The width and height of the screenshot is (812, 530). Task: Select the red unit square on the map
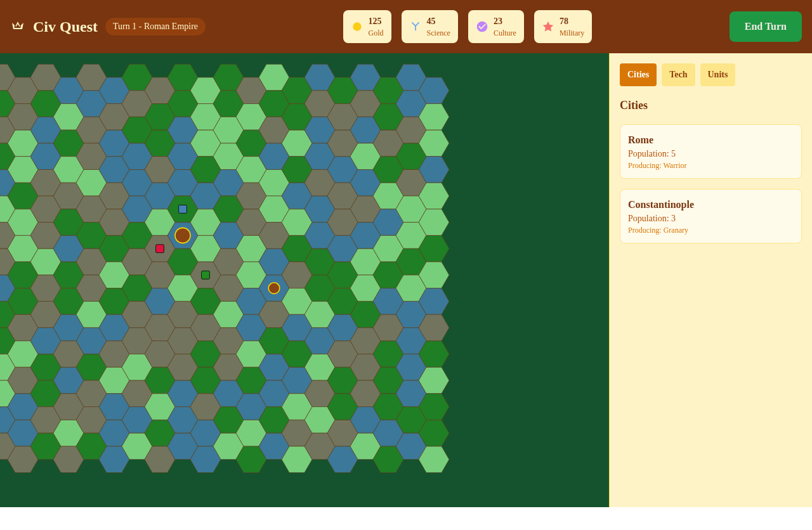[159, 248]
